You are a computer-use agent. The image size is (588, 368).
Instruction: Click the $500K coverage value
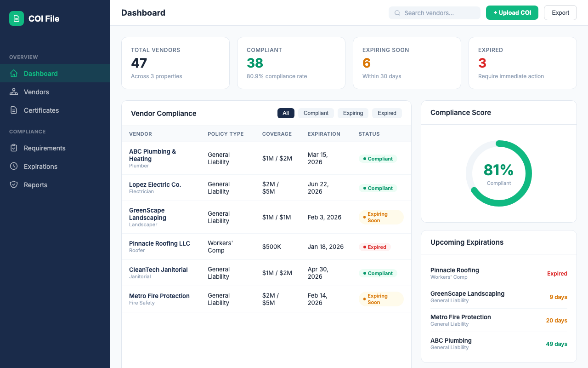click(271, 247)
